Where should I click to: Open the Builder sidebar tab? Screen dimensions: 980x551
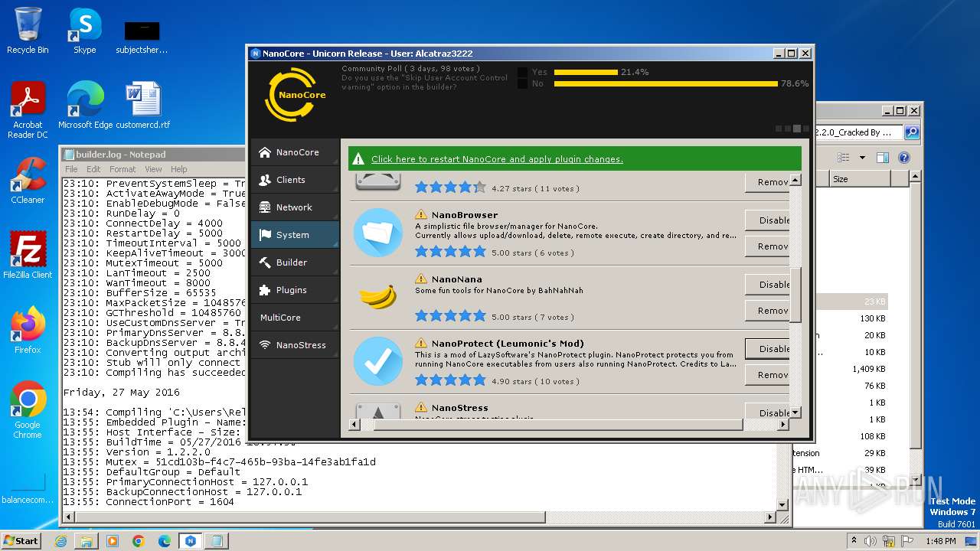coord(295,262)
